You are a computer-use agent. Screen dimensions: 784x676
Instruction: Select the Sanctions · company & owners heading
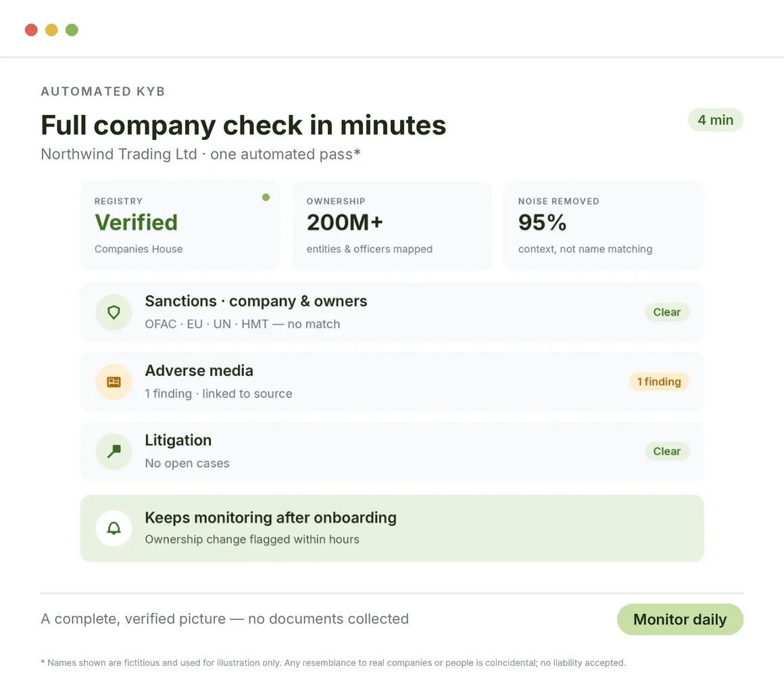click(x=256, y=301)
